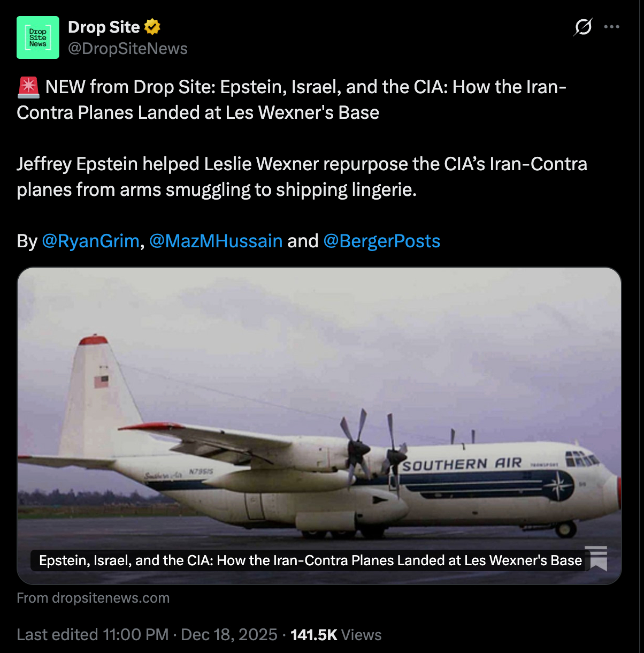Click the Drop Site News profile avatar
This screenshot has width=644, height=653.
pos(37,37)
